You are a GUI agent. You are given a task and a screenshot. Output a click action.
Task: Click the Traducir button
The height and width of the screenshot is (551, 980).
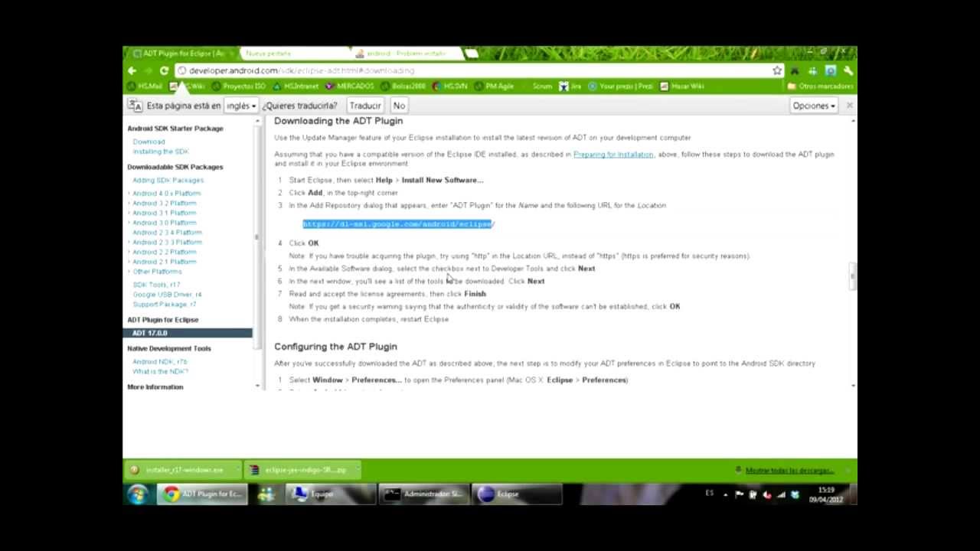click(x=365, y=106)
